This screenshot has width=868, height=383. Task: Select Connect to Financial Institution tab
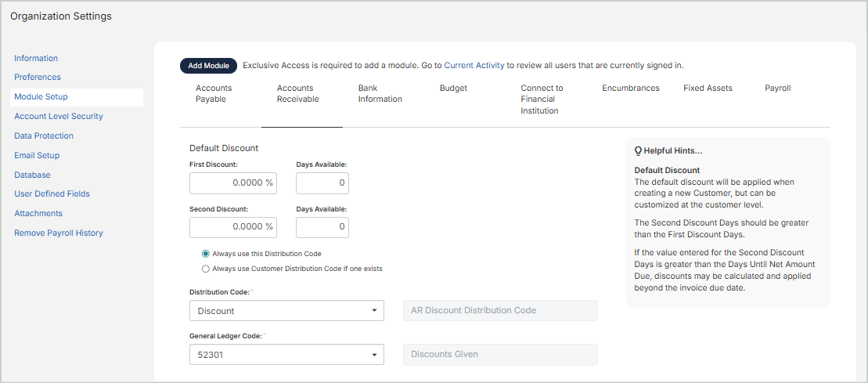pyautogui.click(x=542, y=99)
